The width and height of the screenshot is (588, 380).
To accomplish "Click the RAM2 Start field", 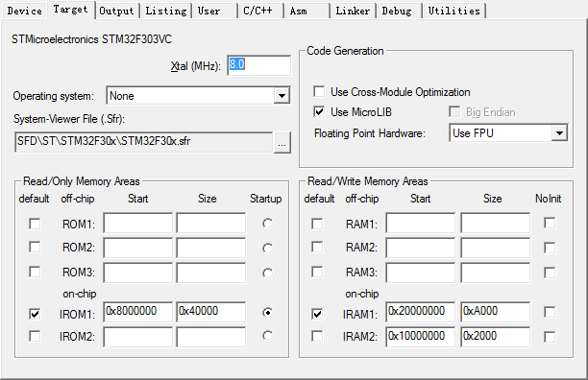I will pos(420,248).
